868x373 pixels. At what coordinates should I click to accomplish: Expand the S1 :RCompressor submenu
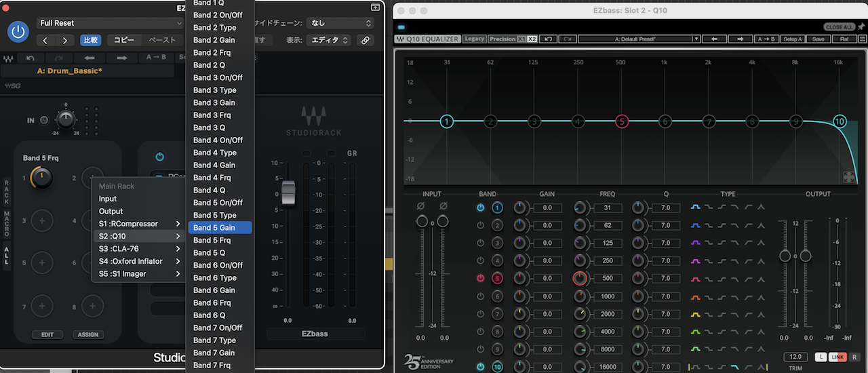pyautogui.click(x=138, y=224)
